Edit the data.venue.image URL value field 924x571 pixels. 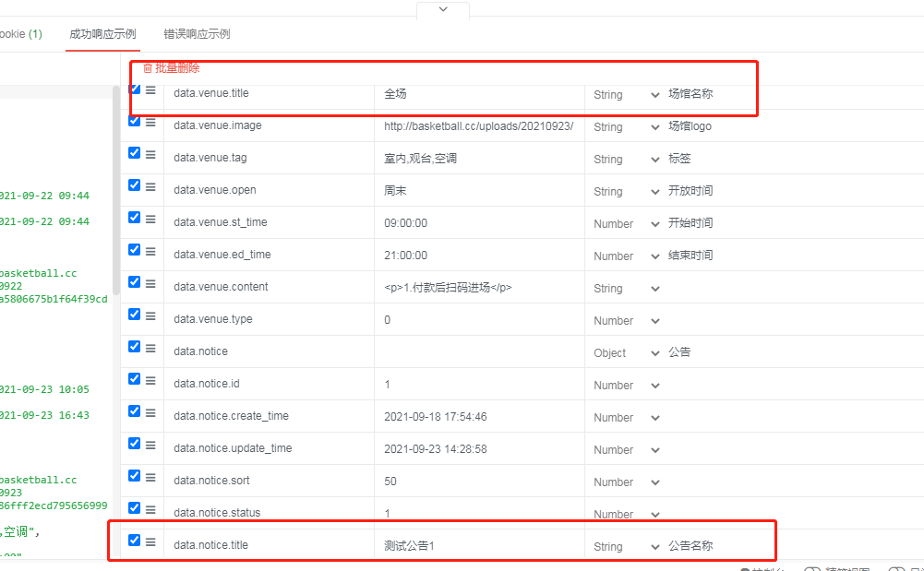point(479,126)
